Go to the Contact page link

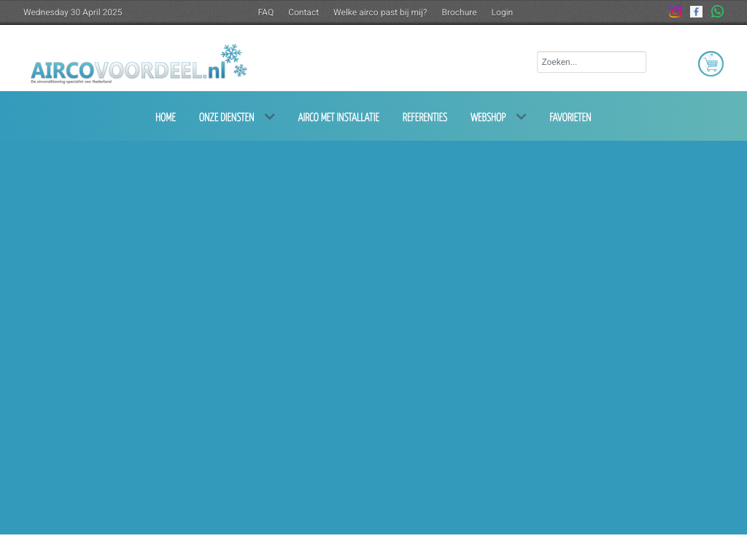pyautogui.click(x=303, y=12)
